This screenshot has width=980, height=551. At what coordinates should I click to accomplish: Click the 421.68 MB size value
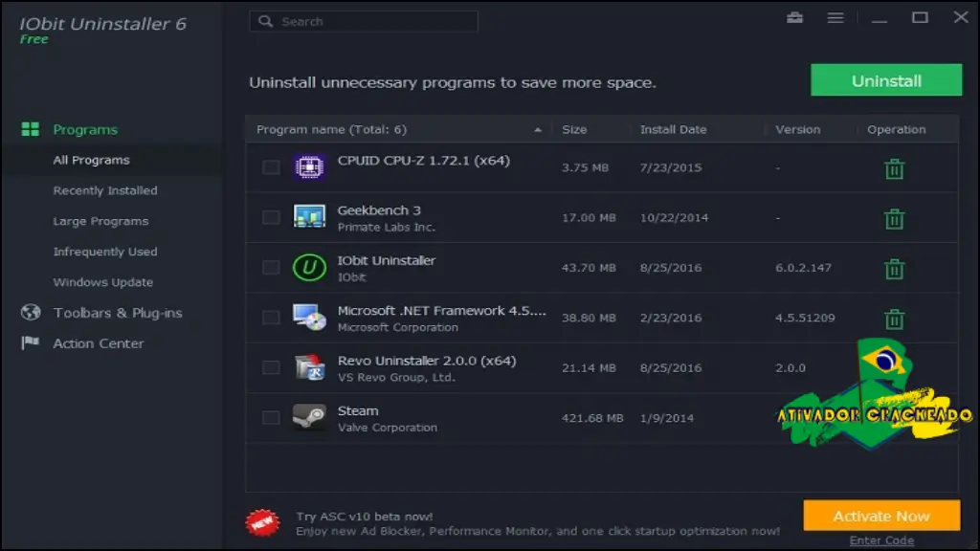[592, 418]
